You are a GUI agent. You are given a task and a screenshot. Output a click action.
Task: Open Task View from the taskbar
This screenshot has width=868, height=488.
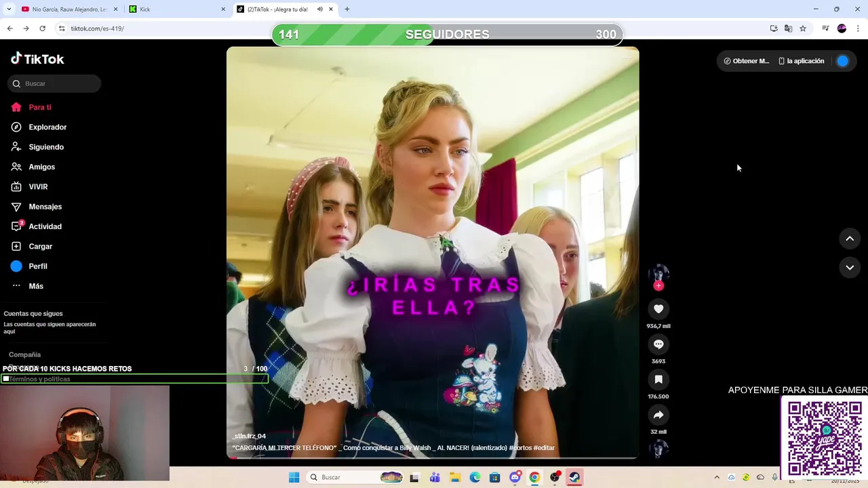[x=414, y=477]
